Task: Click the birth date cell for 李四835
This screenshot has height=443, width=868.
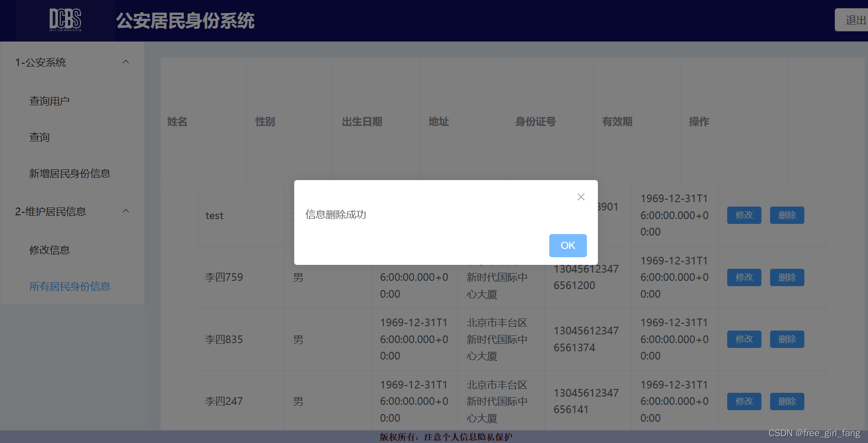Action: [414, 339]
